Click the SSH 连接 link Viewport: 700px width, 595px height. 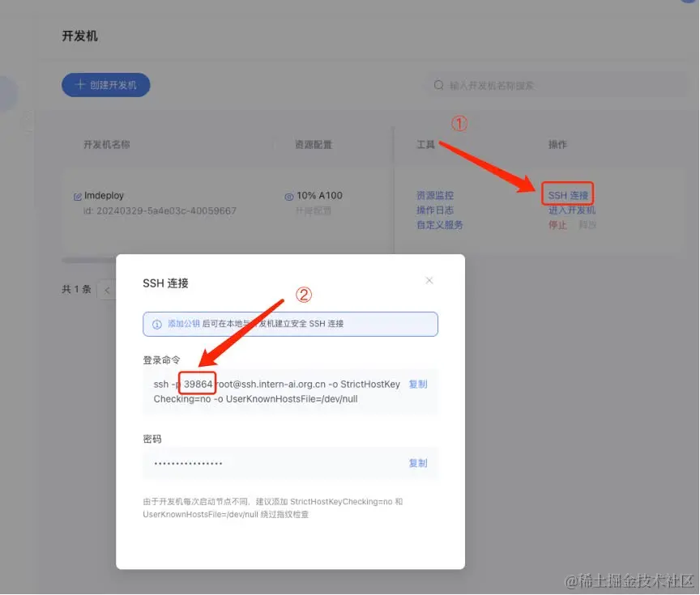point(568,195)
